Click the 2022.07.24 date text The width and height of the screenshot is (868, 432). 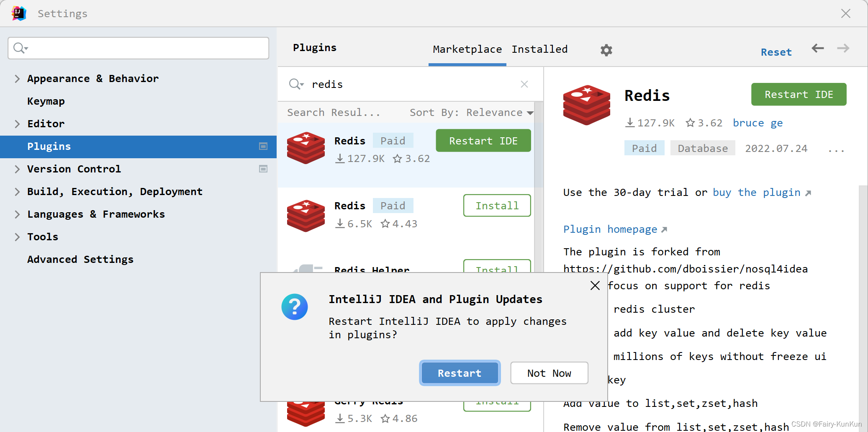776,149
